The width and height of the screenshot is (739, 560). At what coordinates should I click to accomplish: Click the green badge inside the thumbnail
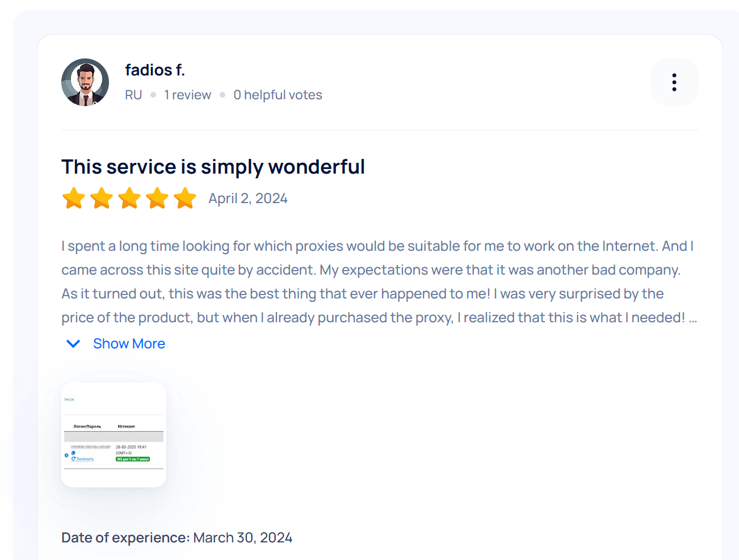point(133,459)
